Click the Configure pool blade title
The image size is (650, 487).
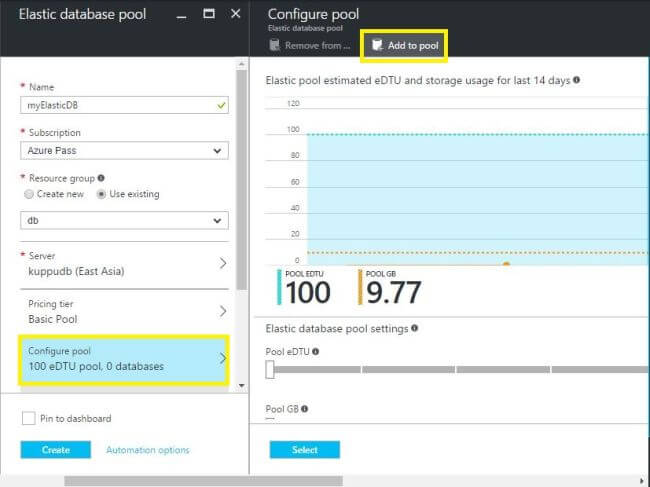tap(313, 14)
